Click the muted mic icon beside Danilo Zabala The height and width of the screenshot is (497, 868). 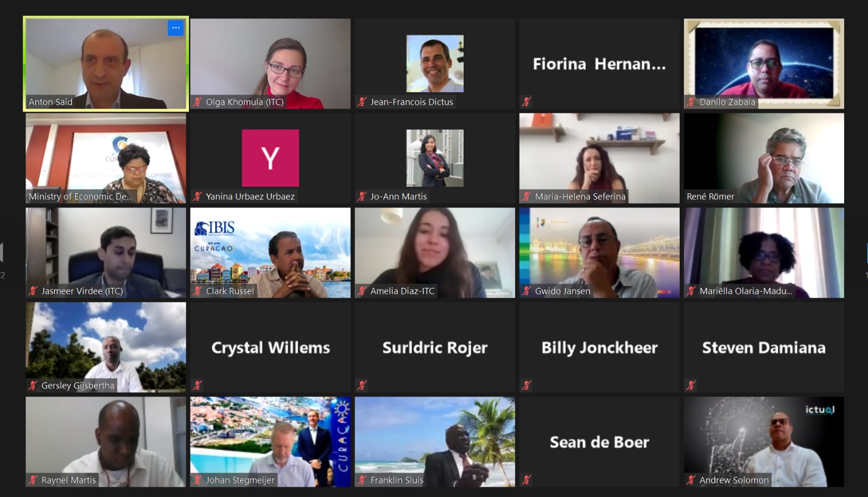point(691,102)
